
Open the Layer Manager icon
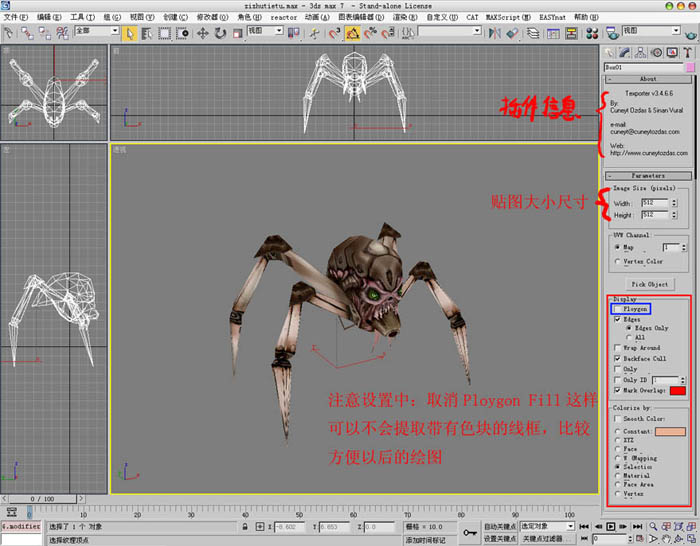click(x=533, y=33)
